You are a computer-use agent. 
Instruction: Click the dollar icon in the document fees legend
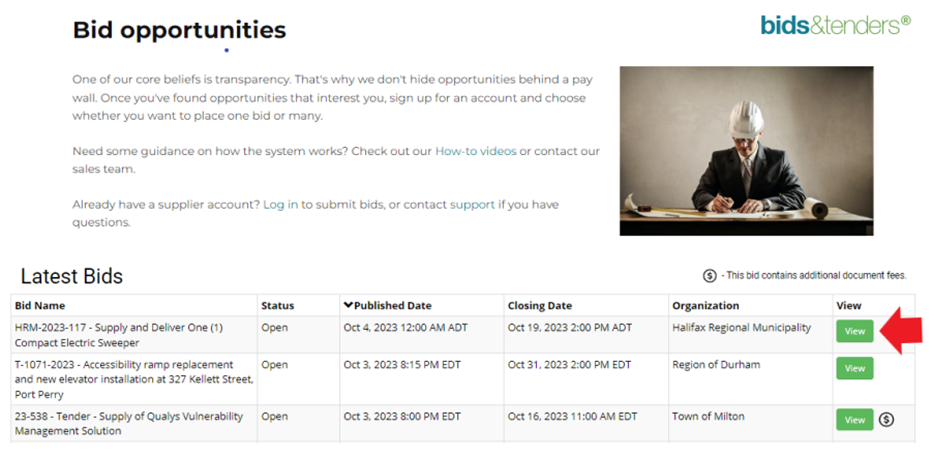coord(710,276)
